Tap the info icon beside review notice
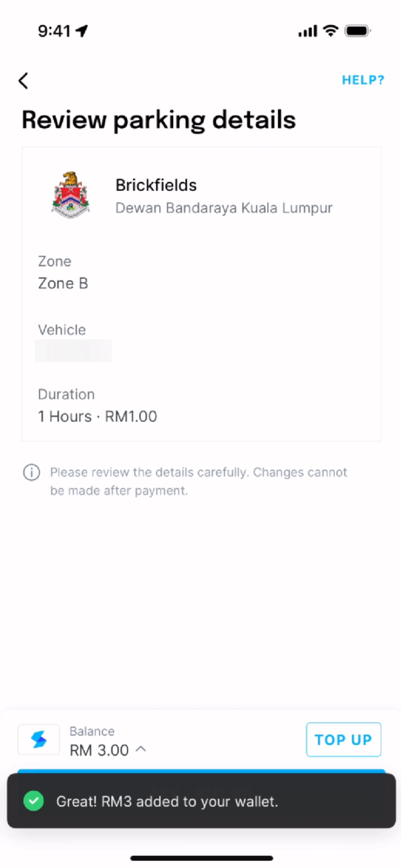This screenshot has width=401, height=868. pyautogui.click(x=31, y=472)
